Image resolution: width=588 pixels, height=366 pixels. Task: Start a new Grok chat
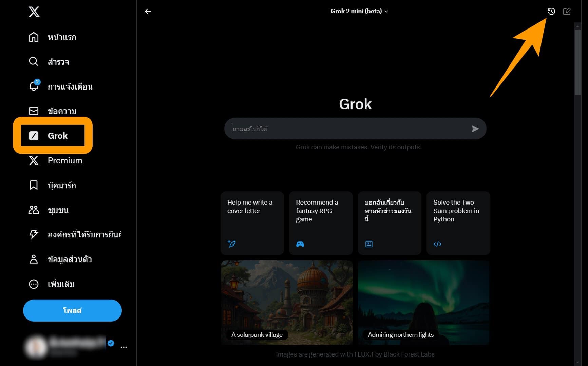[x=567, y=12]
